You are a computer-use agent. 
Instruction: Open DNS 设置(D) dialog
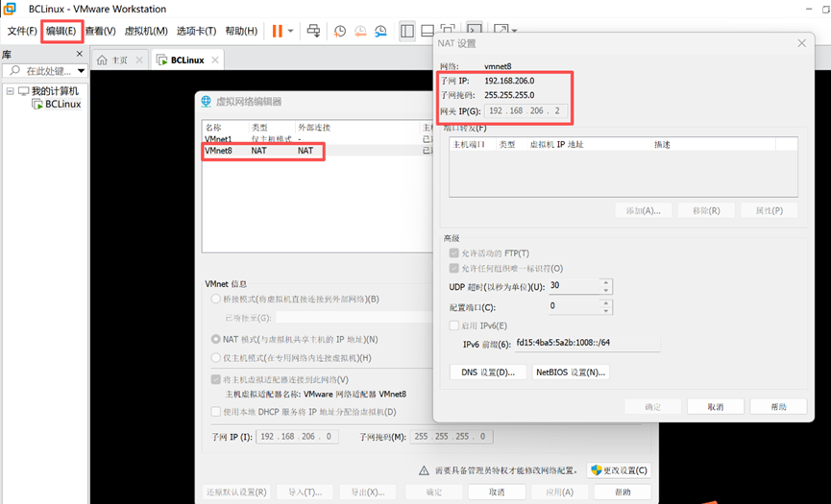[x=488, y=372]
